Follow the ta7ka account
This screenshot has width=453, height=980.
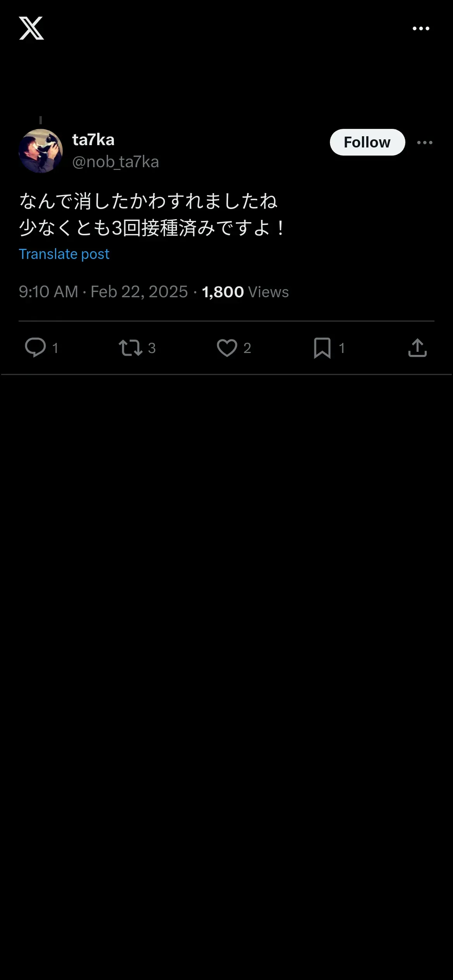tap(367, 142)
